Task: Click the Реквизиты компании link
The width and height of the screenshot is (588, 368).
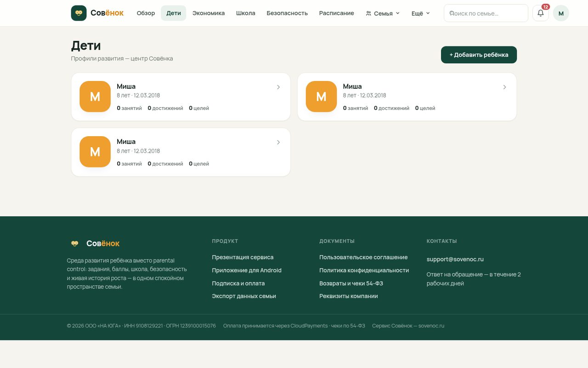Action: [x=349, y=296]
